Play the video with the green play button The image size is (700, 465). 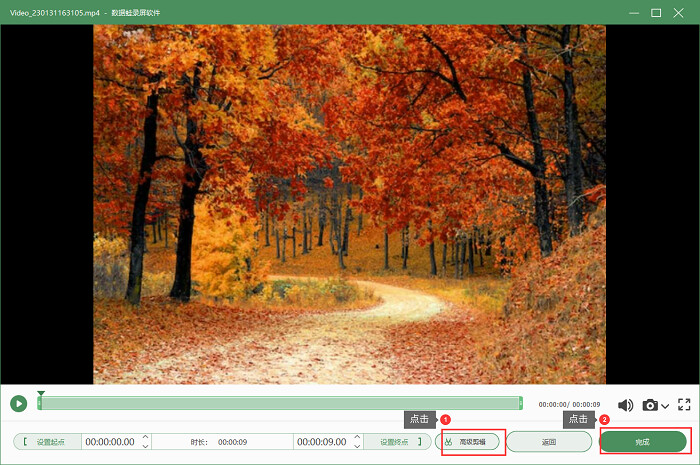click(19, 404)
